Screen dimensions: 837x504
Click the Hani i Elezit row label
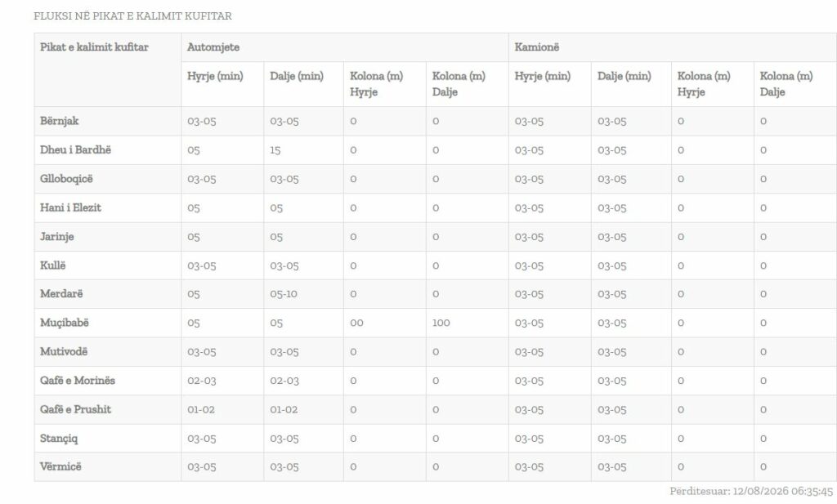(x=70, y=207)
